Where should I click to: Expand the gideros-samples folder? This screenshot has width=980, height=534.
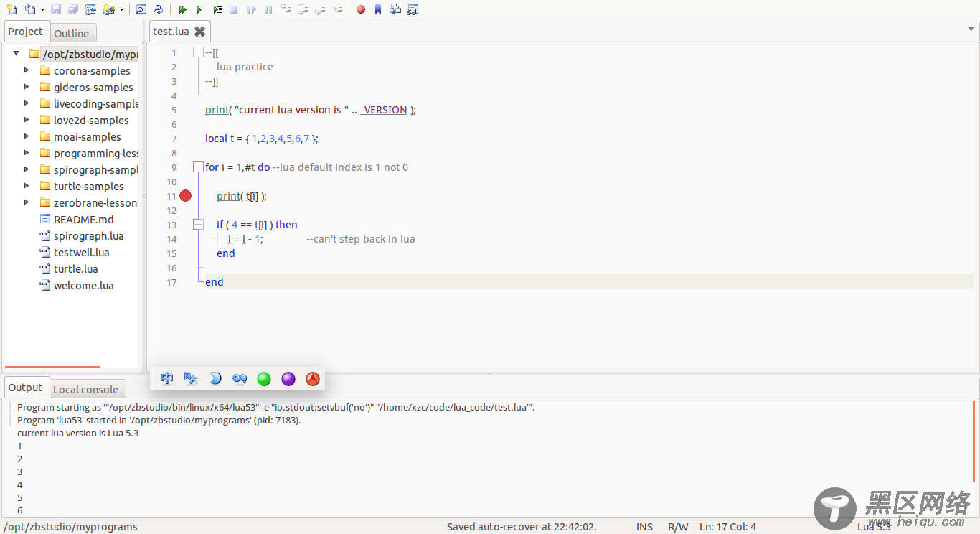(27, 87)
